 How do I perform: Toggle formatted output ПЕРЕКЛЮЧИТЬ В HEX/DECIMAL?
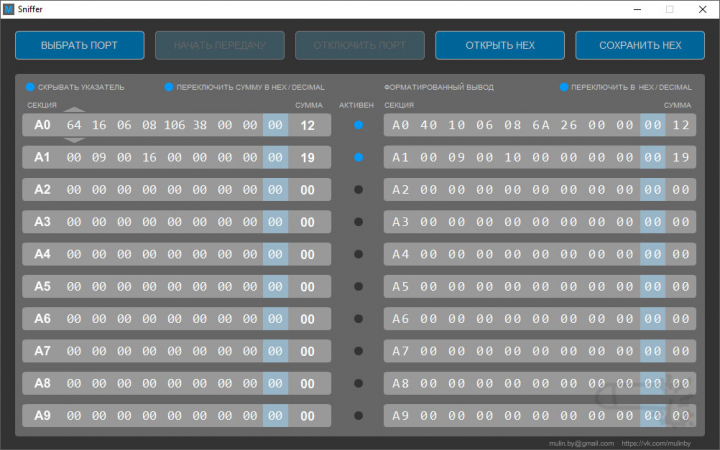tap(564, 87)
